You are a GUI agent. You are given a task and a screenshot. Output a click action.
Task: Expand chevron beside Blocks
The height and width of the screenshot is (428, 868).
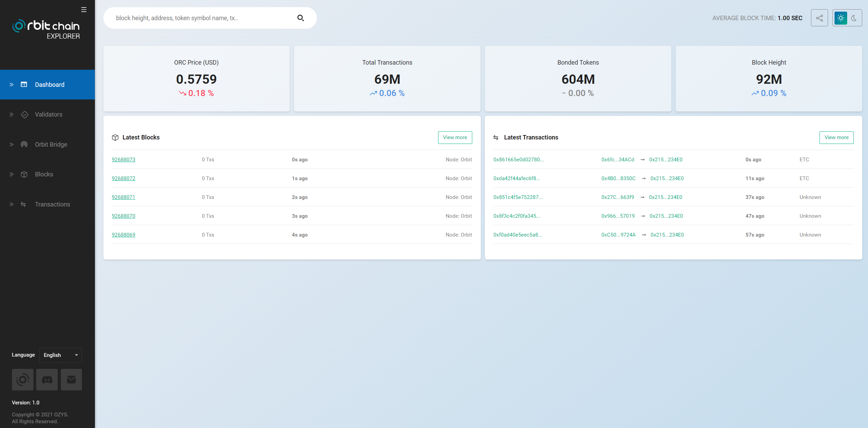[12, 174]
